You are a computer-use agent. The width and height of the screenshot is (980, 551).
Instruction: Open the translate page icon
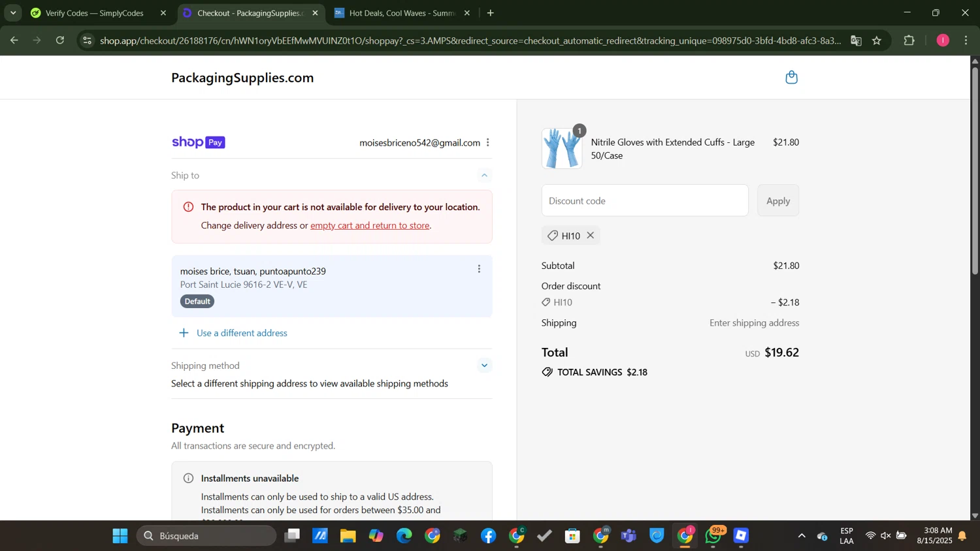point(856,40)
